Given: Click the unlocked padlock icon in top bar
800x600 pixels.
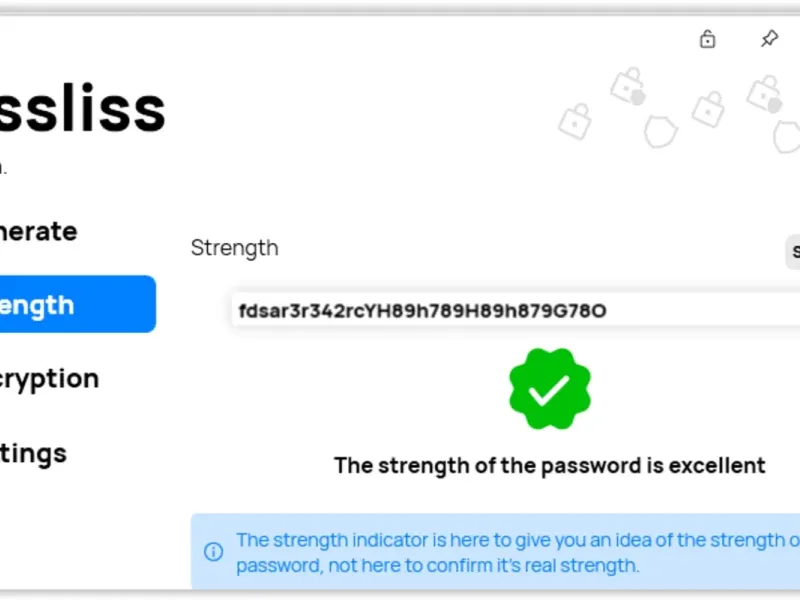Looking at the screenshot, I should click(707, 39).
